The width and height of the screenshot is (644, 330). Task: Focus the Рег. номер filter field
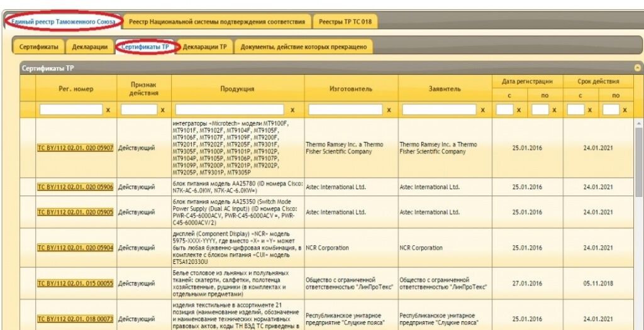[71, 109]
